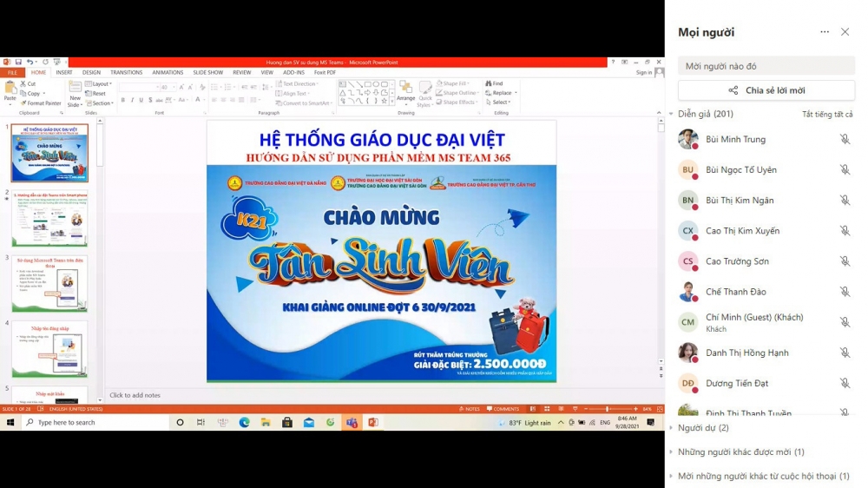This screenshot has height=488, width=868.
Task: Toggle mute icon for Cao Trường Sơn
Action: 845,261
